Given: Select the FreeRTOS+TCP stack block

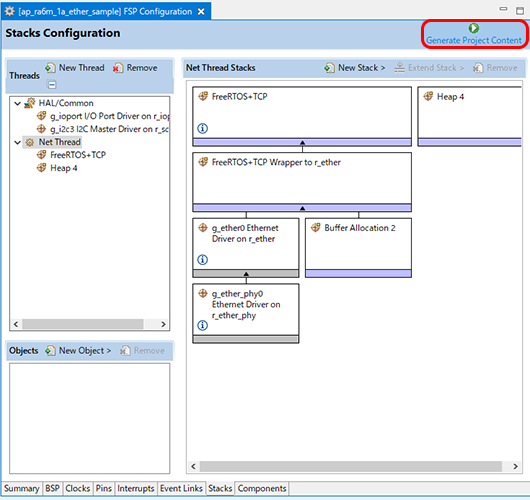Looking at the screenshot, I should (x=302, y=116).
